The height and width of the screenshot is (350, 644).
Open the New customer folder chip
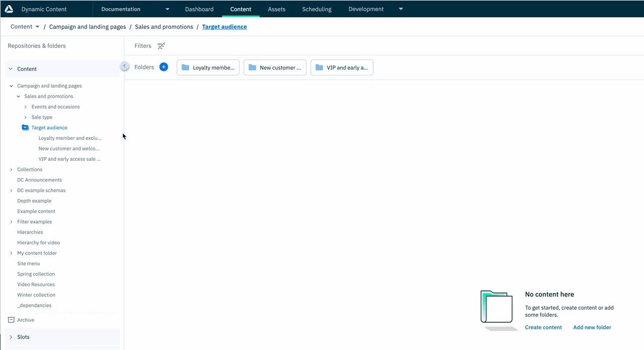click(275, 67)
